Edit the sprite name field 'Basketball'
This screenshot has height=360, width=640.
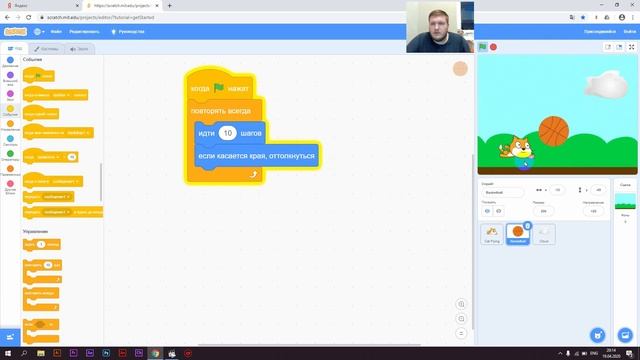(502, 192)
